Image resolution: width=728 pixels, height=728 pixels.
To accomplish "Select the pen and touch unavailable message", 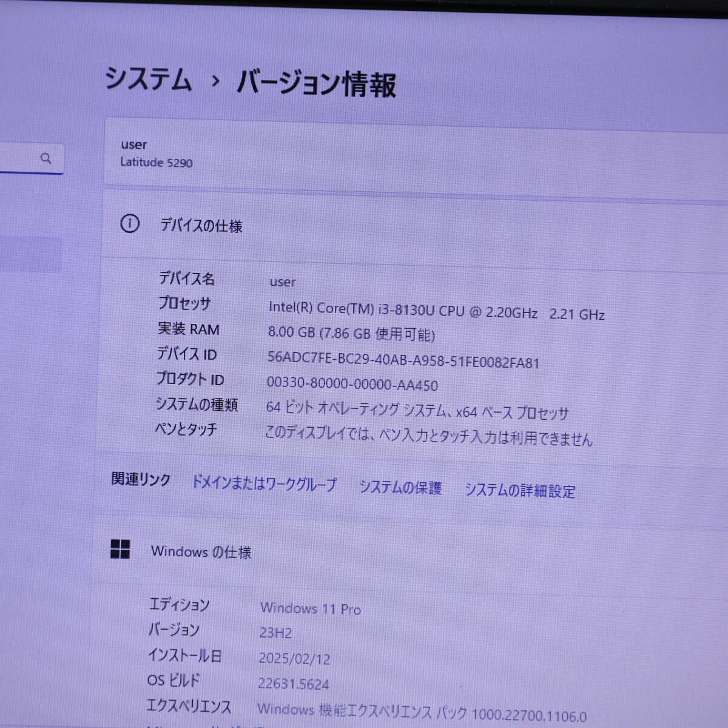I will (428, 436).
